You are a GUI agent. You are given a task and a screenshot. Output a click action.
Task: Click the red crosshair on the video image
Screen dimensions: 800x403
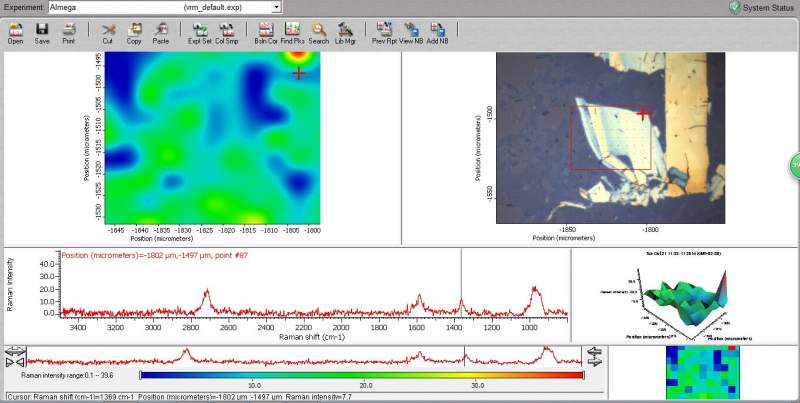coord(642,113)
